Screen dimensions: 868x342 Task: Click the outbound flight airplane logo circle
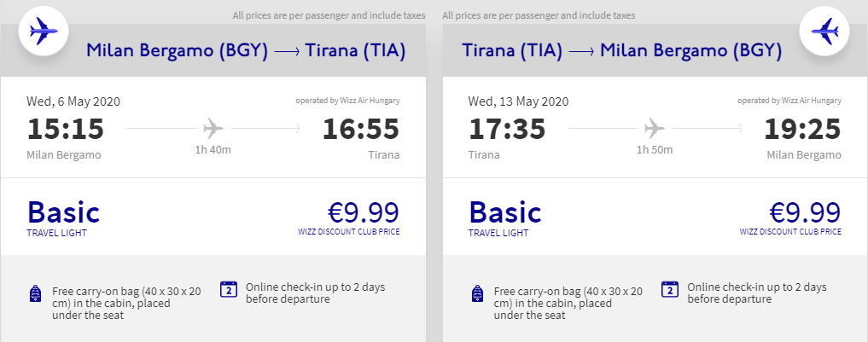click(43, 32)
